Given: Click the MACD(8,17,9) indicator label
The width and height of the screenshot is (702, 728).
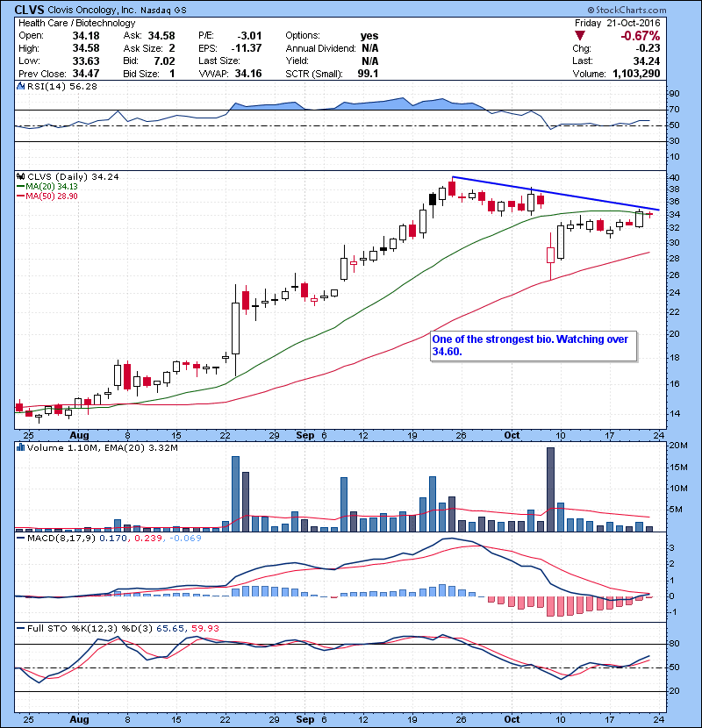Looking at the screenshot, I should (61, 539).
